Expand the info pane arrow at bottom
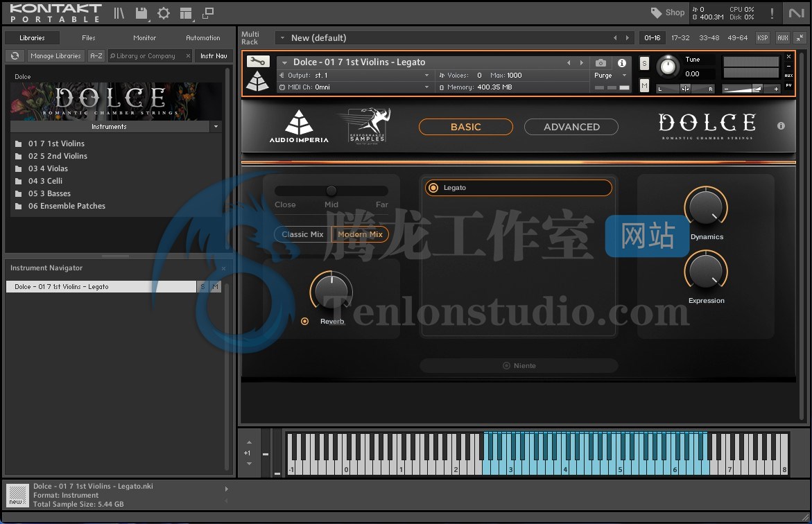This screenshot has width=812, height=524. [x=226, y=489]
